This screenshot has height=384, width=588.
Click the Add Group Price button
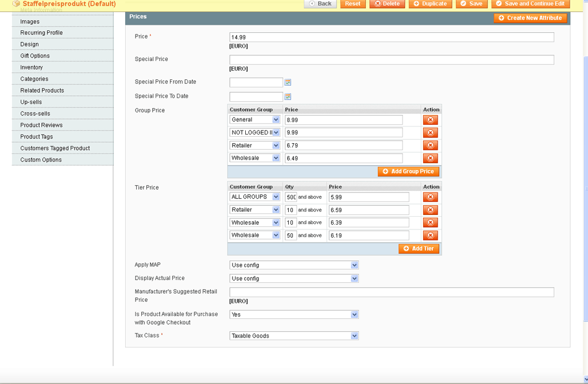click(x=409, y=171)
